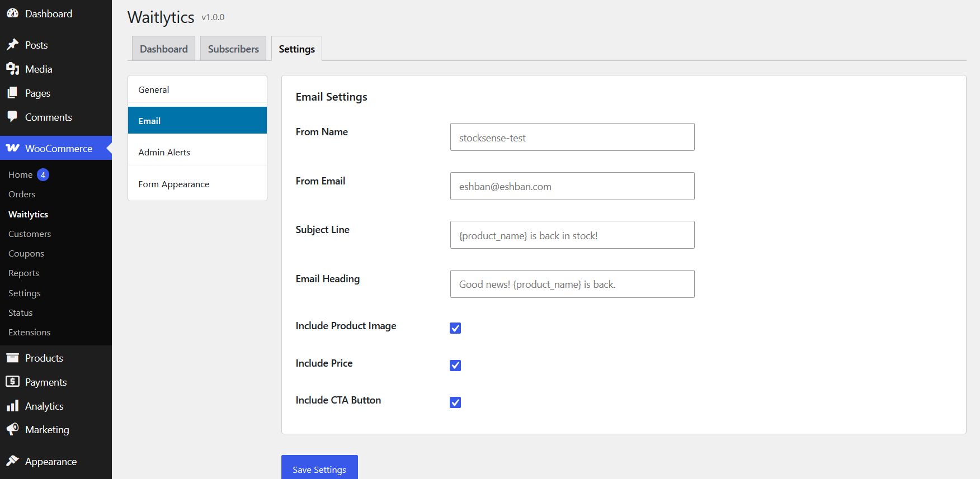Focus the From Name input field
Viewport: 980px width, 479px height.
tap(572, 137)
